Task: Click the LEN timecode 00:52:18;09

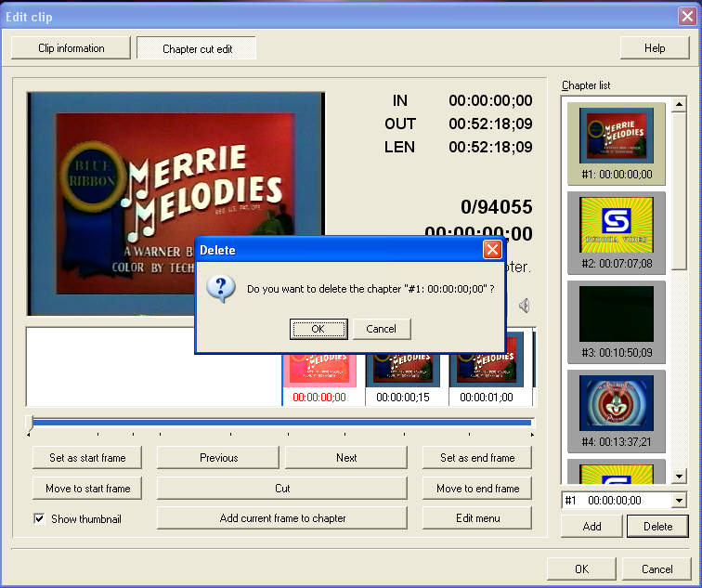Action: 490,147
